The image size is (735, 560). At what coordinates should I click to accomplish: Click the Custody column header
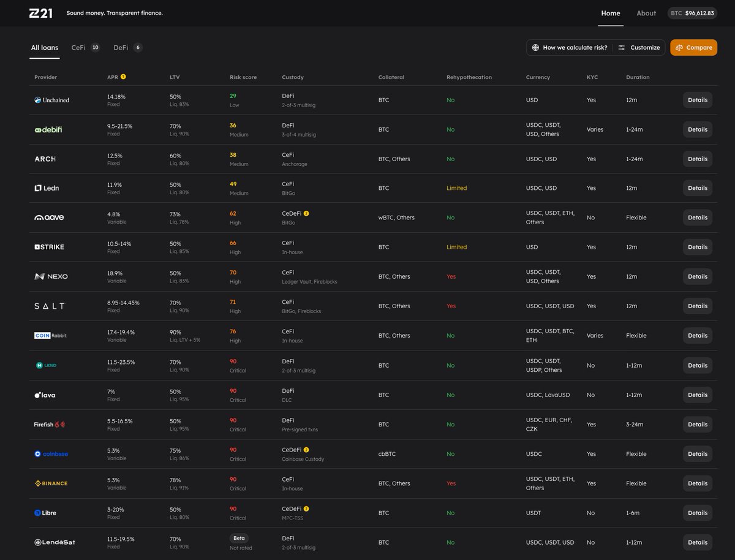click(x=293, y=77)
